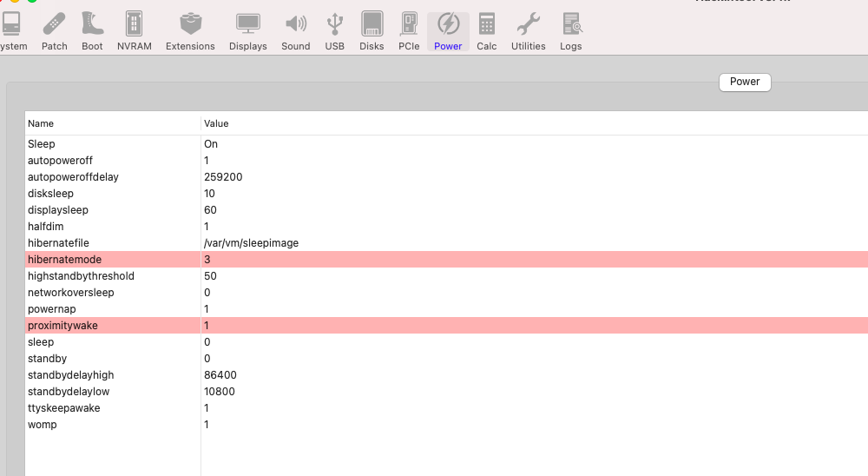Select the Sound speaker icon
This screenshot has width=868, height=476.
[295, 30]
